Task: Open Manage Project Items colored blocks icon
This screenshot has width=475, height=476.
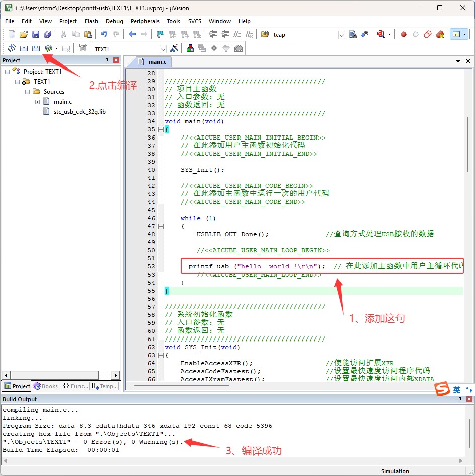Action: [190, 48]
